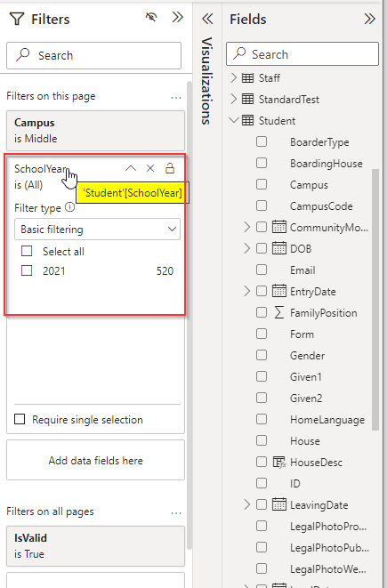The image size is (387, 588).
Task: Click Filter type info icon
Action: (69, 207)
